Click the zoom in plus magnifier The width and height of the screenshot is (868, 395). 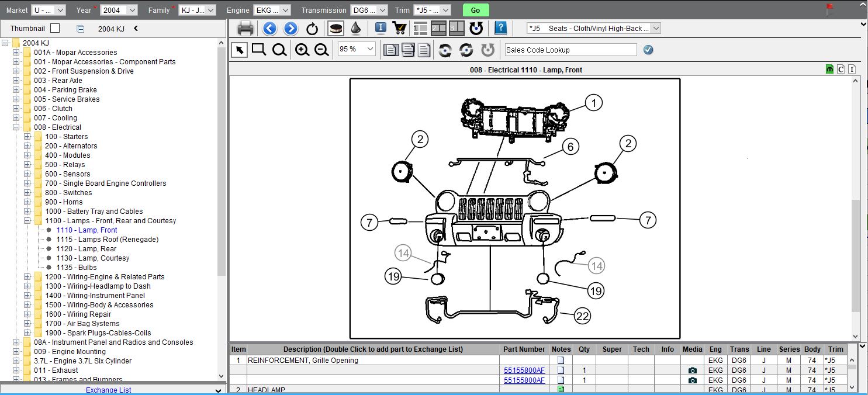tap(302, 50)
